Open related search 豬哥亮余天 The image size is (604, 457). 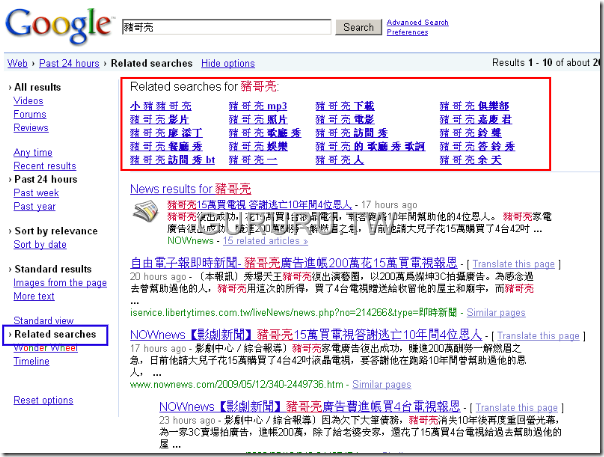click(470, 160)
